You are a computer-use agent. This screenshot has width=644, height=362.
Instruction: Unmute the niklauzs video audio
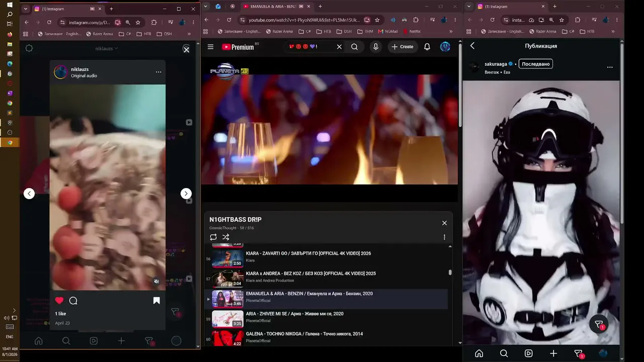pos(156,281)
